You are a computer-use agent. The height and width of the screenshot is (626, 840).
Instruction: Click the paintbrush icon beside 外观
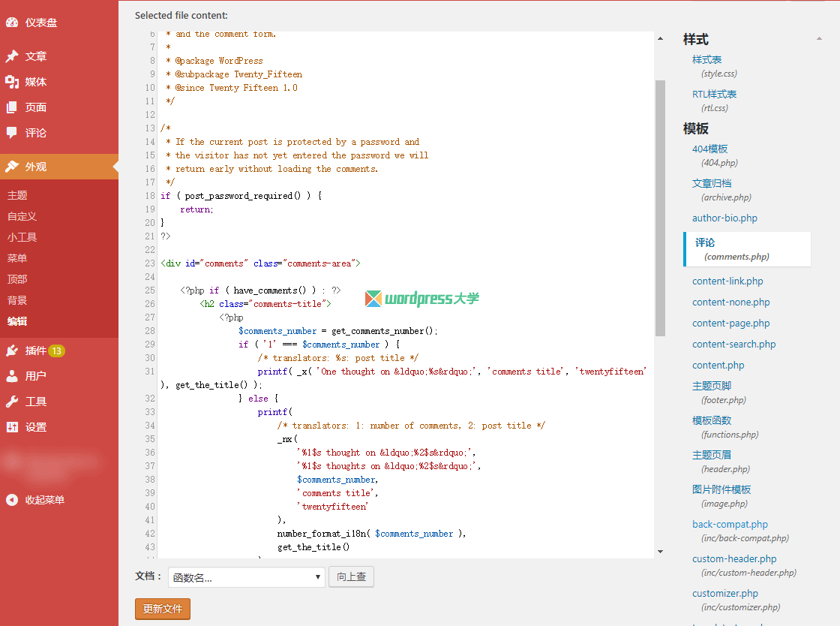point(12,167)
